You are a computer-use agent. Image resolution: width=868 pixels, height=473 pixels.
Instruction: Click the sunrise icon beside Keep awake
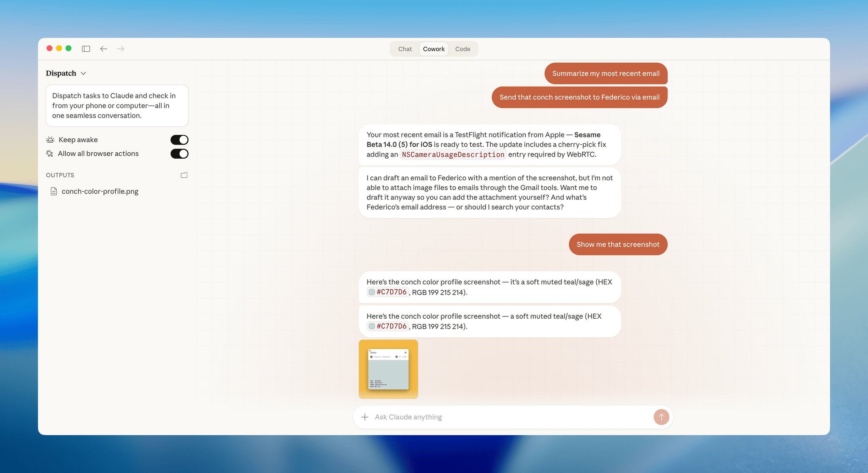(x=50, y=139)
